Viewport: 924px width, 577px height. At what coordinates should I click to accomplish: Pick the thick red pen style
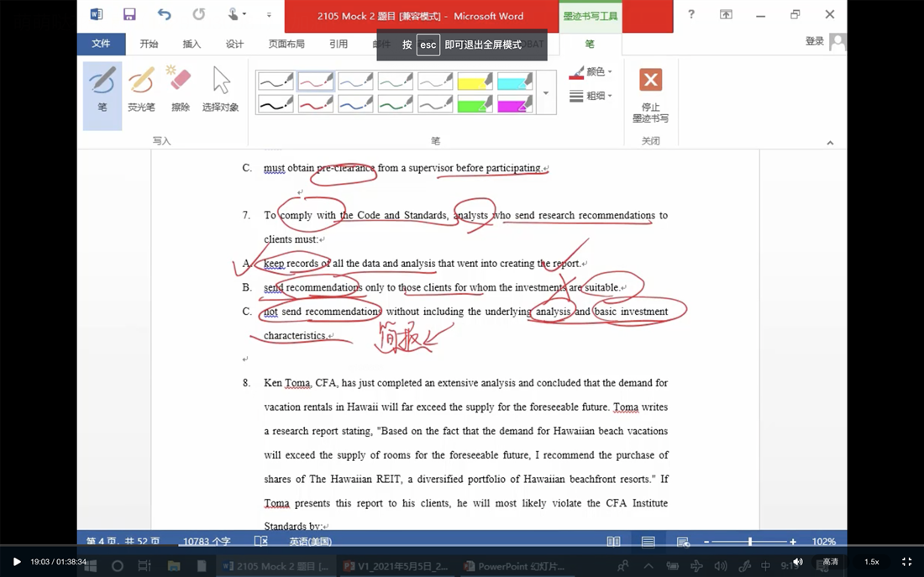[x=316, y=104]
